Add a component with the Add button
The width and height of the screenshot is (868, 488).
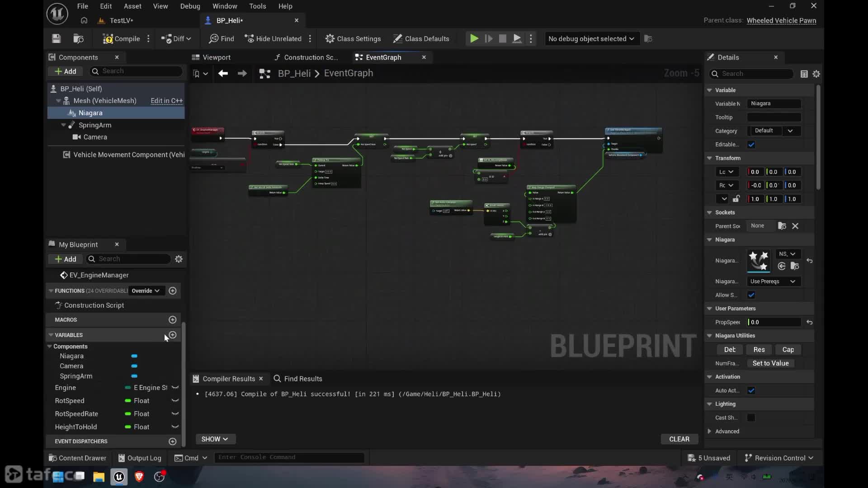[65, 71]
